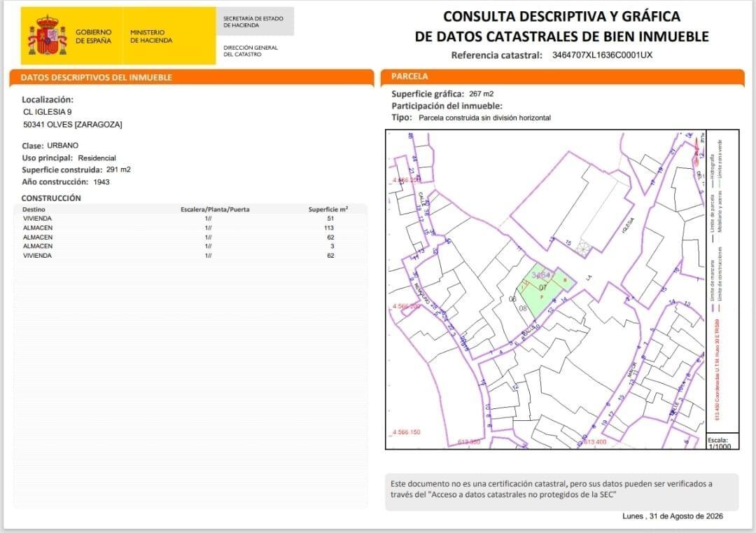The width and height of the screenshot is (756, 533).
Task: Click the ALMACEN entry of the 3 m² row
Action: [38, 246]
